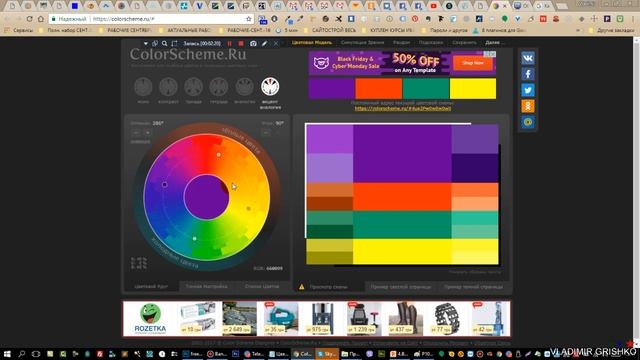Reload the browser page

[x=29, y=19]
